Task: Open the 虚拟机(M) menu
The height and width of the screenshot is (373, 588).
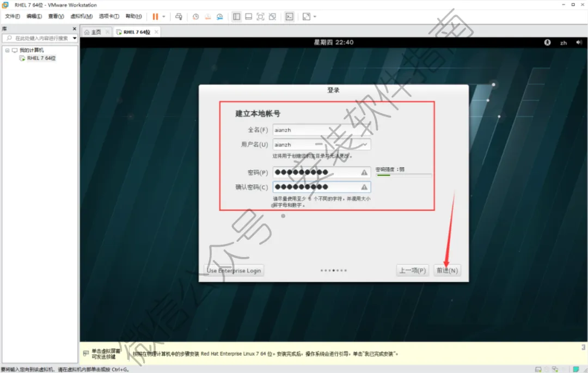Action: pyautogui.click(x=81, y=16)
